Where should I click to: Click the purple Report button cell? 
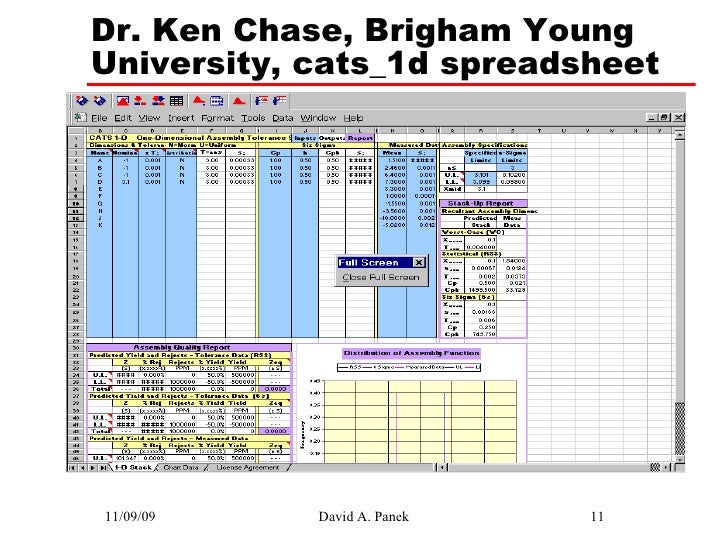(360, 138)
